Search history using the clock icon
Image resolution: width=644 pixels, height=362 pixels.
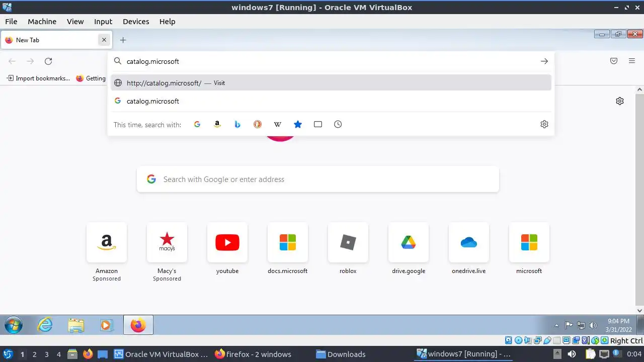(x=338, y=124)
